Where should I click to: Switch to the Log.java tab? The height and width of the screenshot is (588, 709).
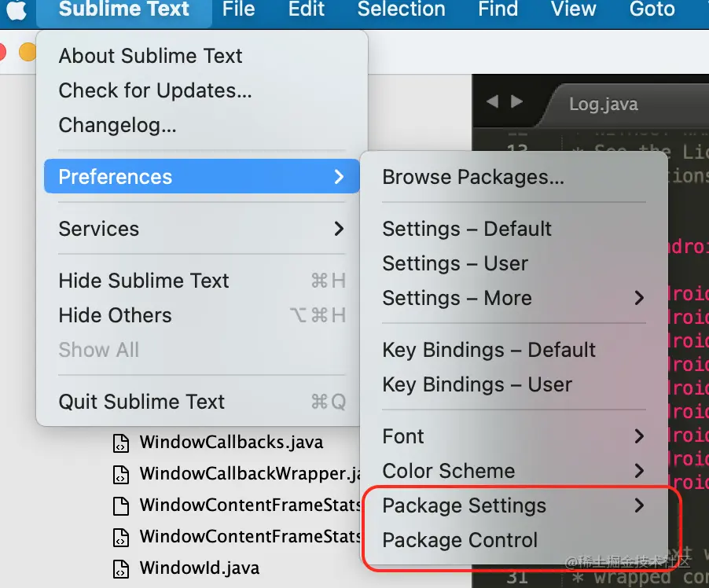pyautogui.click(x=603, y=104)
